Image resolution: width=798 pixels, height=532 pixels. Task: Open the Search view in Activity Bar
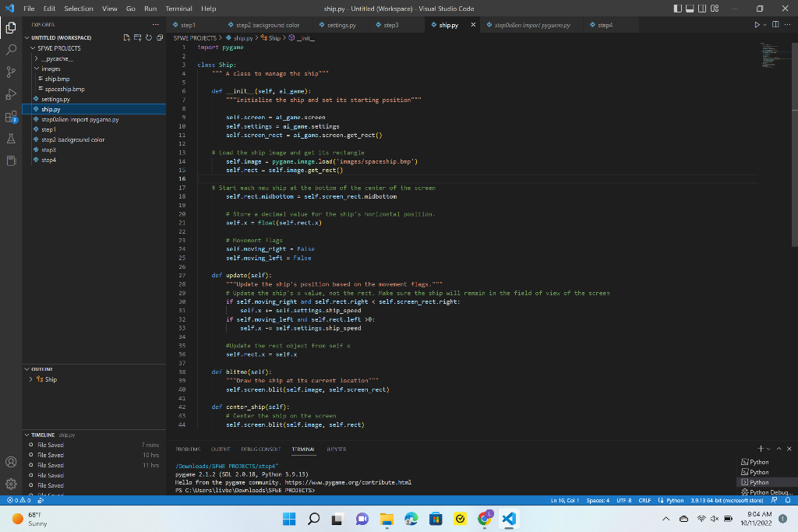coord(11,48)
